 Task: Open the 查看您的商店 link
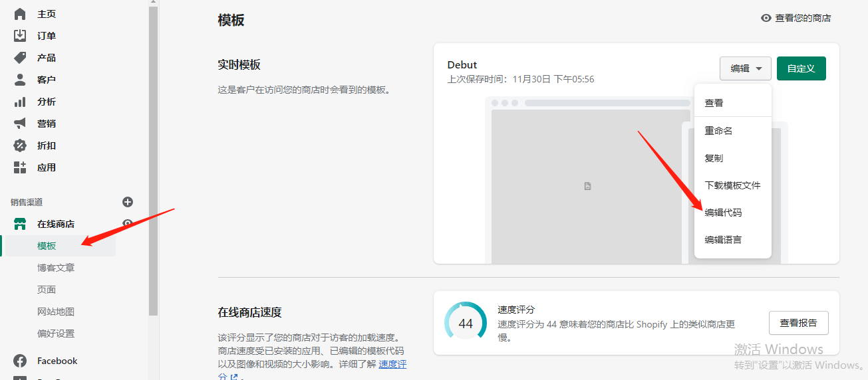[803, 18]
